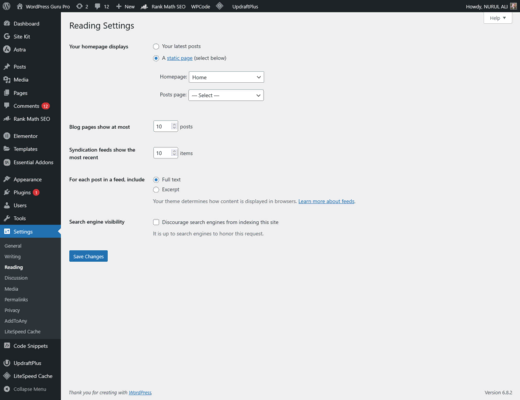
Task: Open the Discussion settings submenu item
Action: coord(16,278)
